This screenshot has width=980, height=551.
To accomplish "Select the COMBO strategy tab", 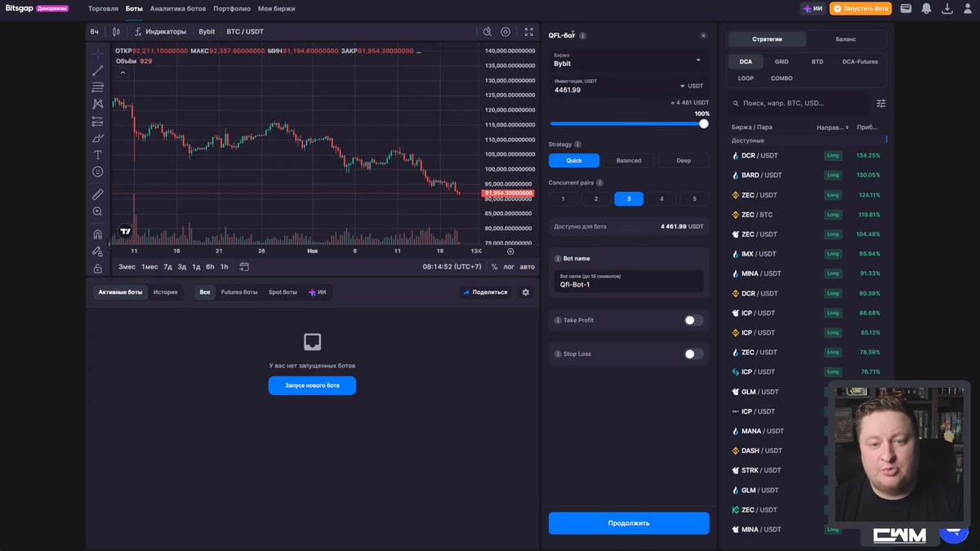I will pyautogui.click(x=782, y=78).
